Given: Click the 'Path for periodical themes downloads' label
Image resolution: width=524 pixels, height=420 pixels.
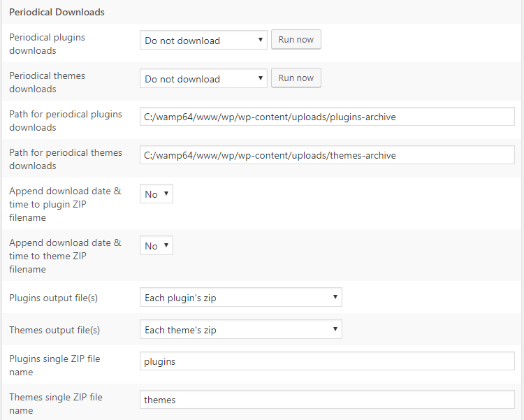Looking at the screenshot, I should (66, 159).
